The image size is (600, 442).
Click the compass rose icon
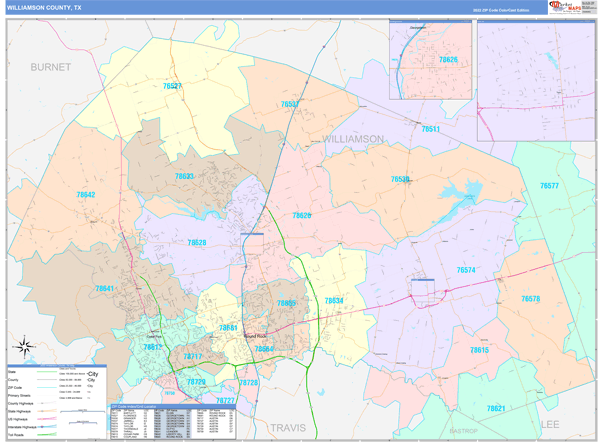pos(27,348)
